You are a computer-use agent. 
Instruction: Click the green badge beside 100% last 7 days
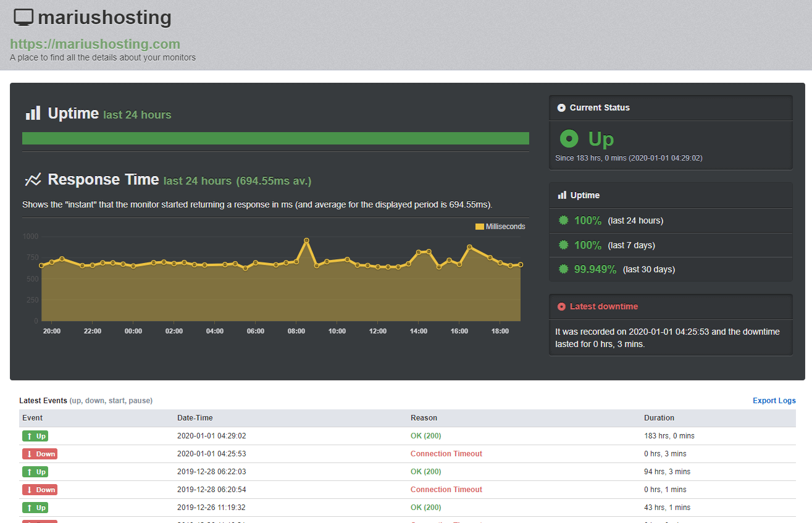pos(563,245)
